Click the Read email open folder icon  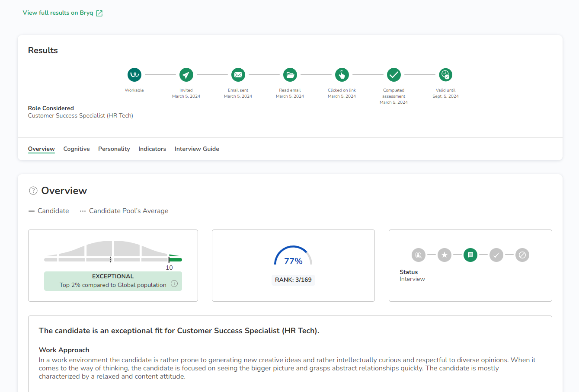click(290, 75)
